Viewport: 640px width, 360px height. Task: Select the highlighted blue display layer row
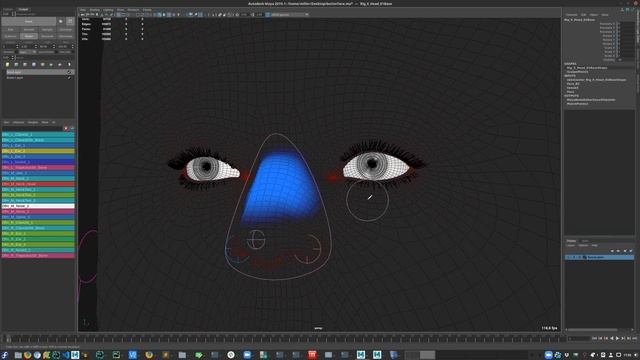(599, 257)
